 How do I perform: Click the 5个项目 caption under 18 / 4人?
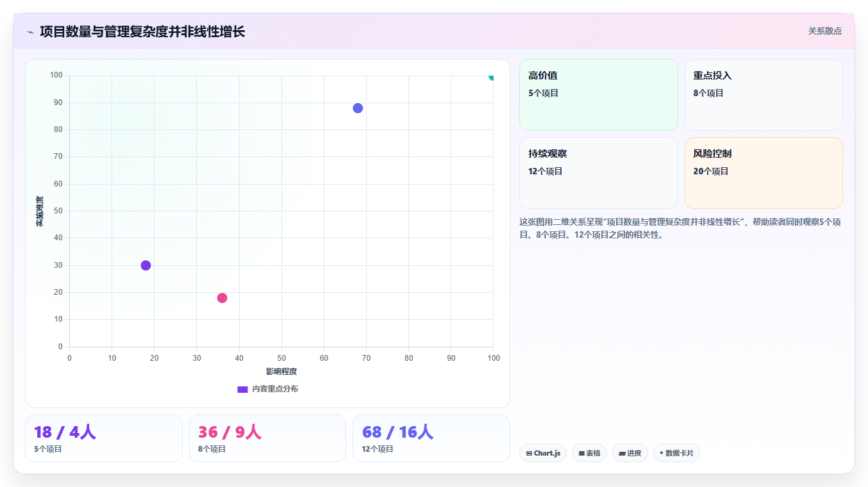click(48, 449)
